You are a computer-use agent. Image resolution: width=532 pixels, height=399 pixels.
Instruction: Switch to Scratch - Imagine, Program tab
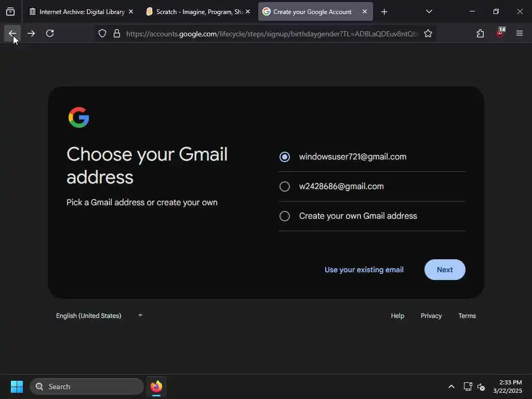point(198,11)
